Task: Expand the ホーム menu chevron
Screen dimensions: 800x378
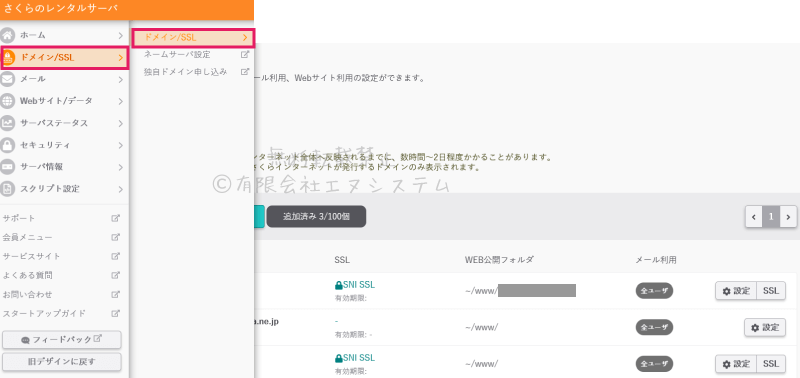Action: tap(120, 36)
